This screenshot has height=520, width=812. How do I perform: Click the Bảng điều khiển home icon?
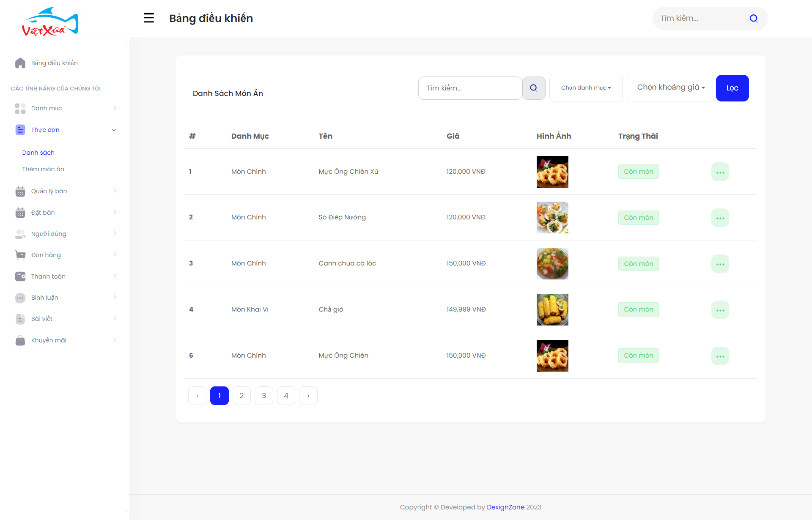click(20, 63)
